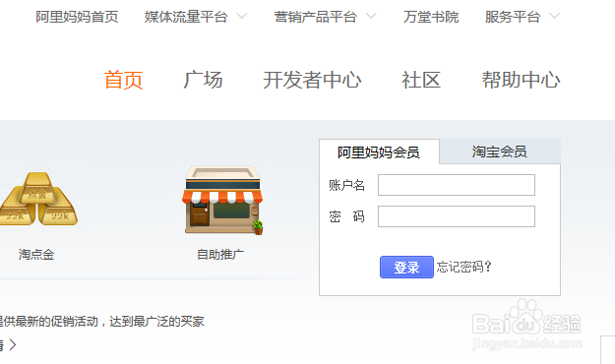This screenshot has width=615, height=364.
Task: Open the 忘记密码? link
Action: coord(464,268)
